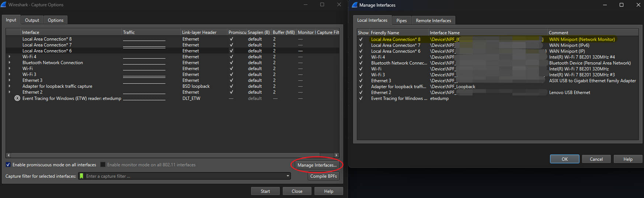644x198 pixels.
Task: Click the Snaplen (B) column header
Action: (259, 32)
